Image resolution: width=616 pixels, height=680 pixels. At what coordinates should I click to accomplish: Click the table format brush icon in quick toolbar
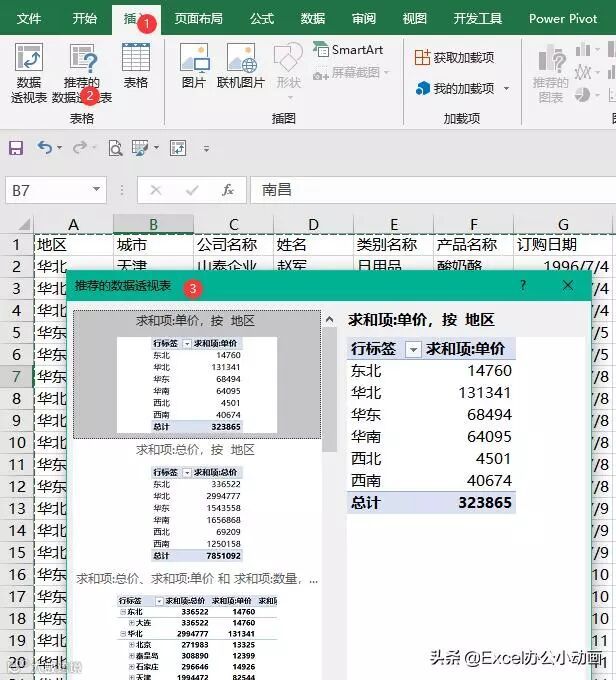point(140,148)
